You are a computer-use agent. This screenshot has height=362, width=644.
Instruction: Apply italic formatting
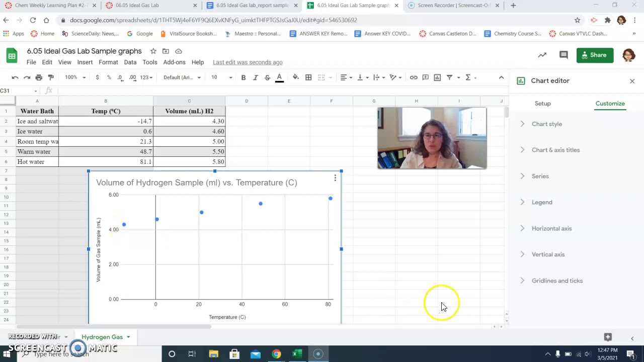click(256, 77)
